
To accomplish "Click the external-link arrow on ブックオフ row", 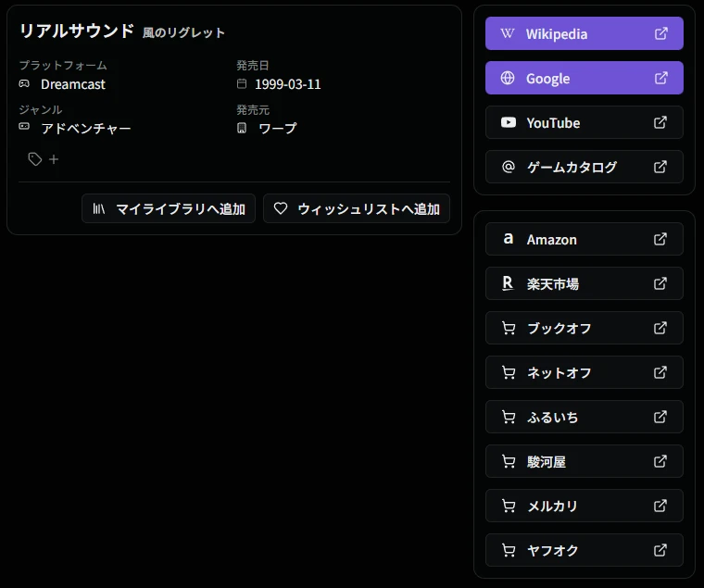I will (660, 328).
